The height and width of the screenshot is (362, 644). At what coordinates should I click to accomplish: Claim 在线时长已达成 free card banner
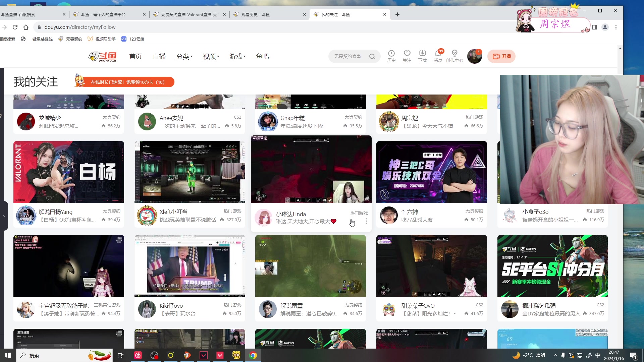point(124,82)
